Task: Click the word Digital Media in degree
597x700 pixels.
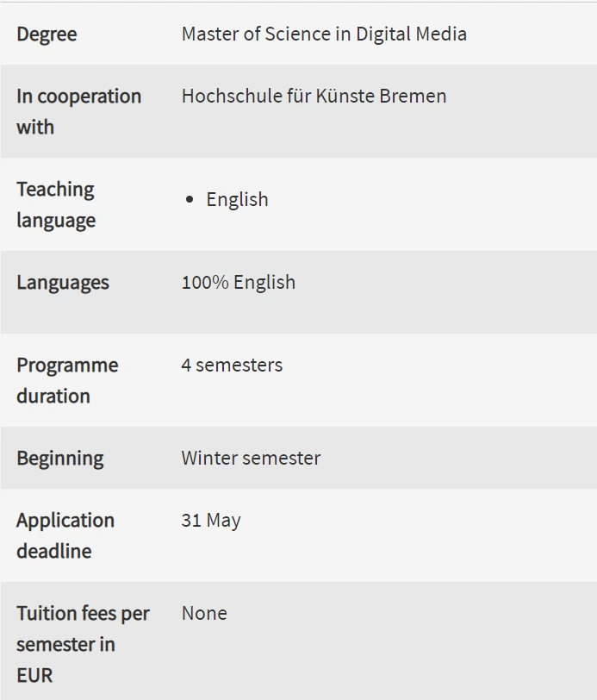Action: tap(411, 34)
